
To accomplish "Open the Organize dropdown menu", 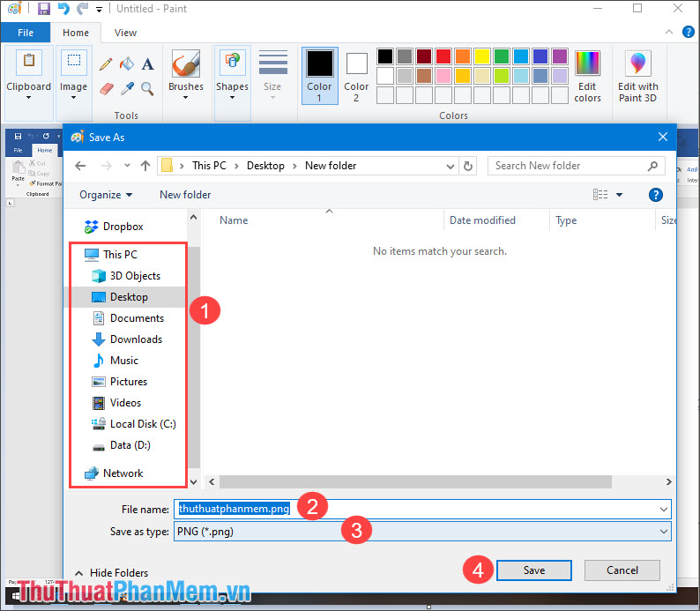I will click(106, 195).
